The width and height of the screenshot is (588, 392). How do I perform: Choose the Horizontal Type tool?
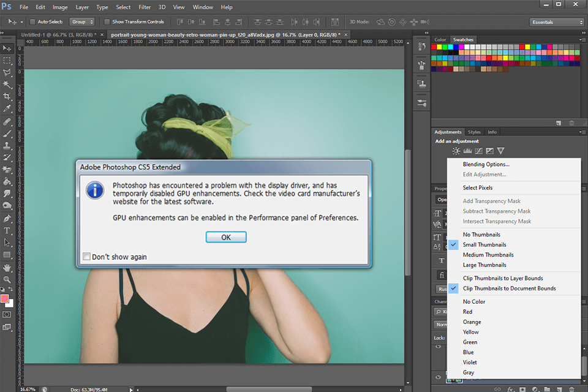click(7, 231)
